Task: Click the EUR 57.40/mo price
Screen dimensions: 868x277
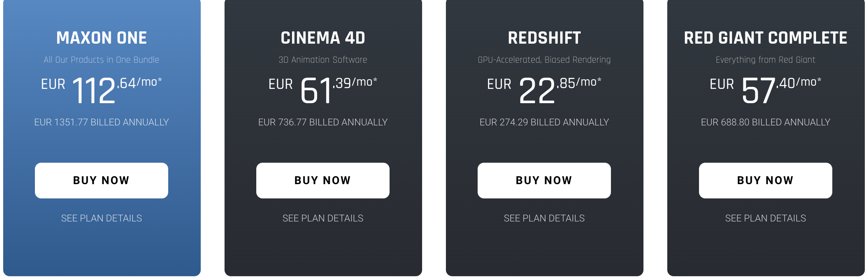Action: (766, 90)
